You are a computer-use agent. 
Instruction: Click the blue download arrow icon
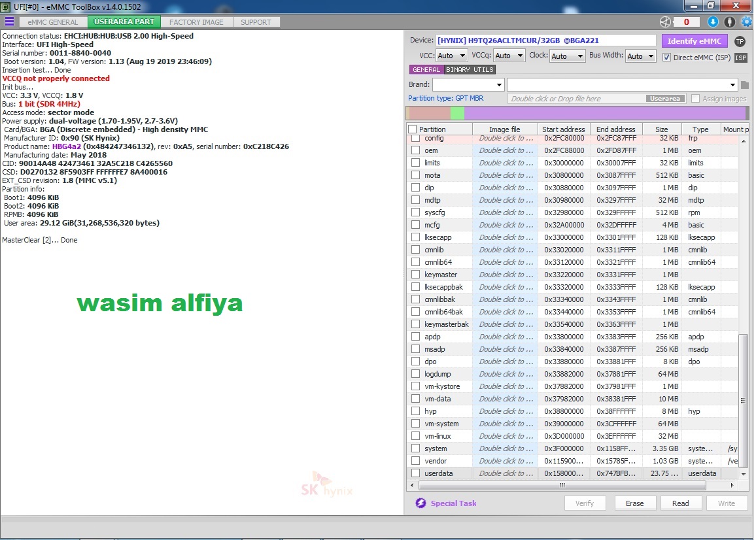[x=713, y=22]
